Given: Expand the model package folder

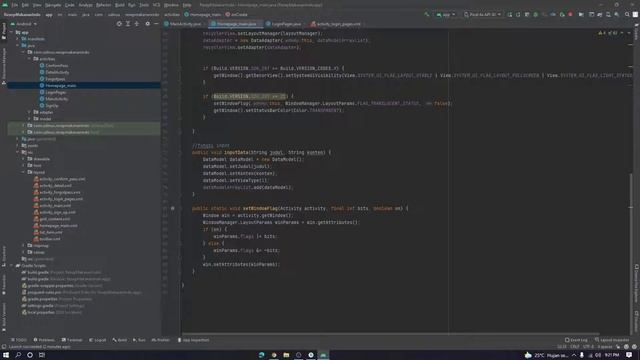Looking at the screenshot, I should point(30,119).
